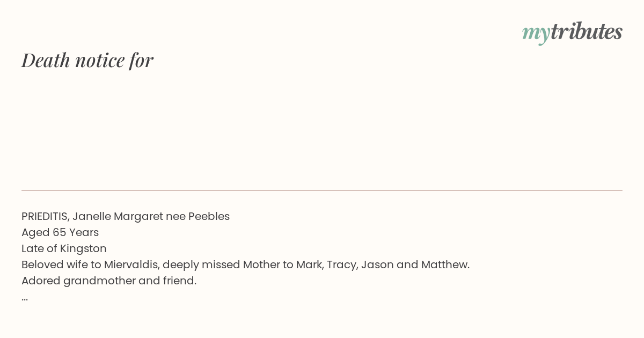This screenshot has width=644, height=338.
Task: Click the word Kingston
Action: tap(83, 249)
